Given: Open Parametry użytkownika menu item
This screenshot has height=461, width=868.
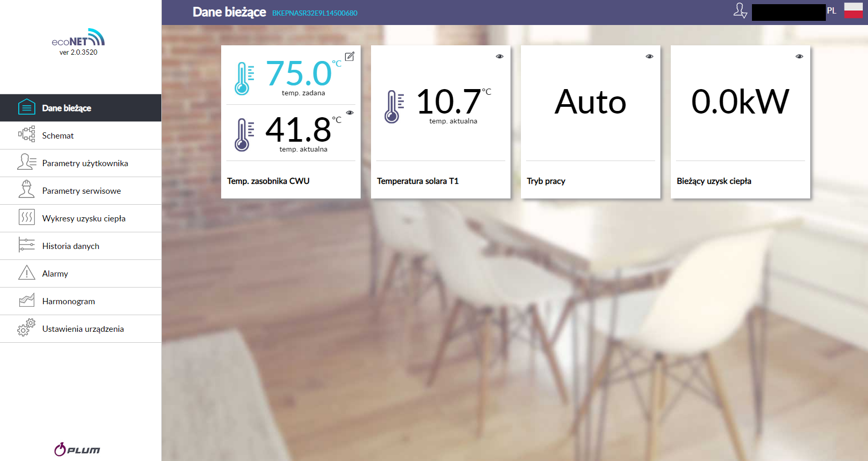Looking at the screenshot, I should [x=85, y=163].
